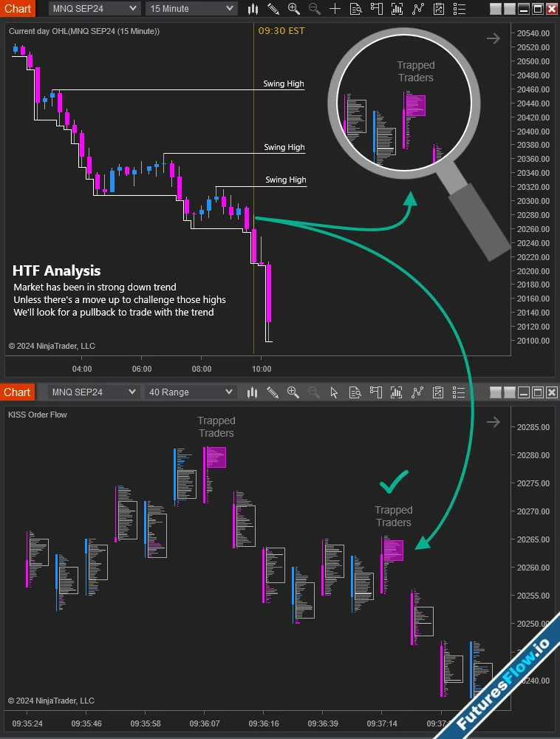Viewport: 560px width, 739px height.
Task: Click zoom in magnifier on top chart toolbar
Action: click(294, 9)
